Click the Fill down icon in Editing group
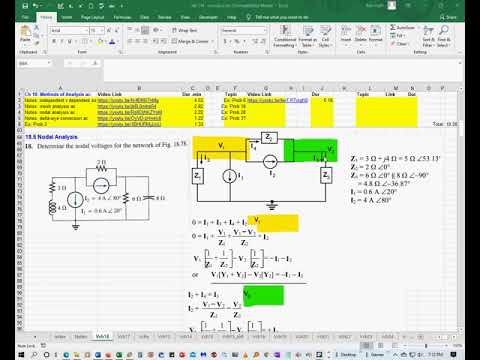Image resolution: width=480 pixels, height=360 pixels. [393, 36]
